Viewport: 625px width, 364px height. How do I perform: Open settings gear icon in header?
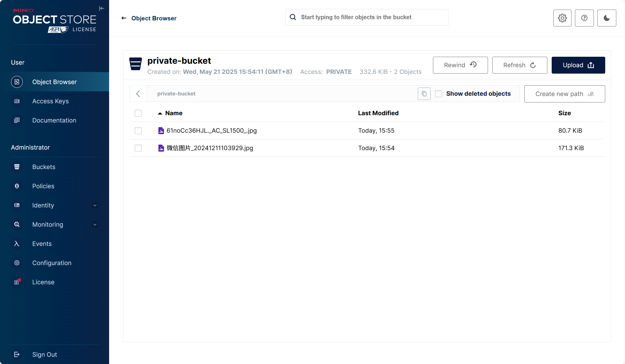pyautogui.click(x=562, y=18)
